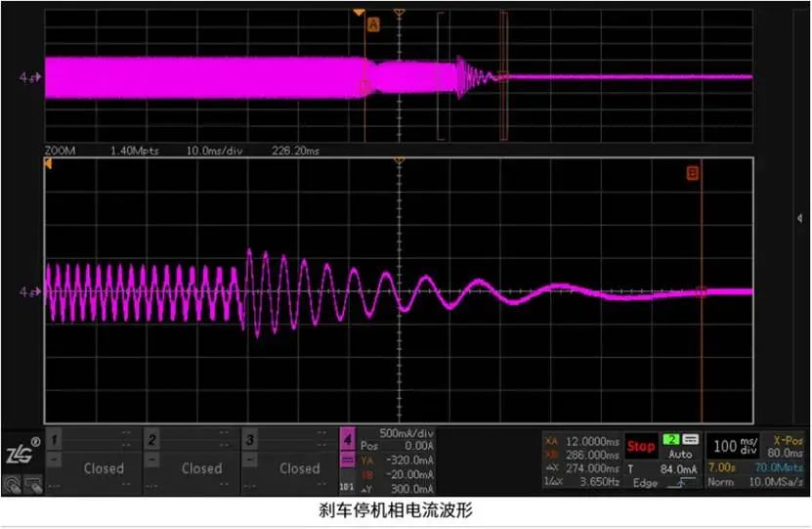The width and height of the screenshot is (812, 529).
Task: Click the trigger level 84.0mA value
Action: (x=679, y=469)
